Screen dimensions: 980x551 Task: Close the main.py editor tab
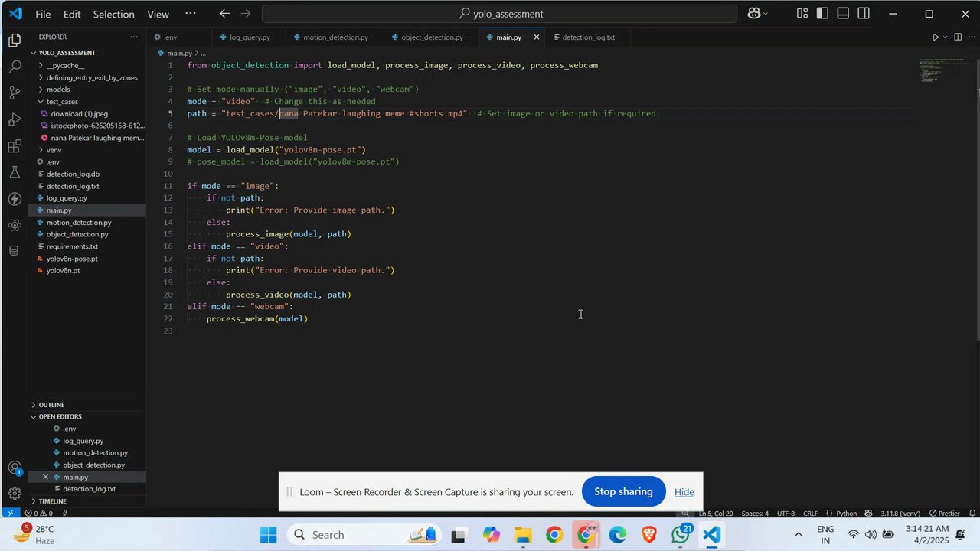point(537,37)
